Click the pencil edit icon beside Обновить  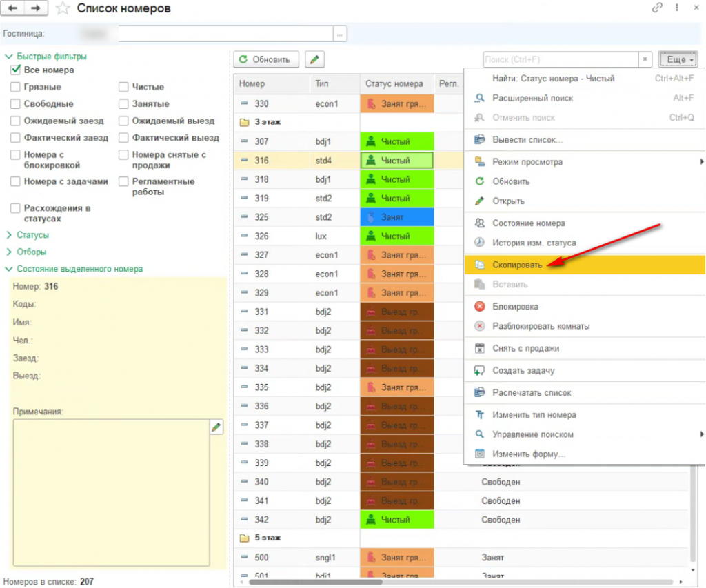(x=314, y=59)
